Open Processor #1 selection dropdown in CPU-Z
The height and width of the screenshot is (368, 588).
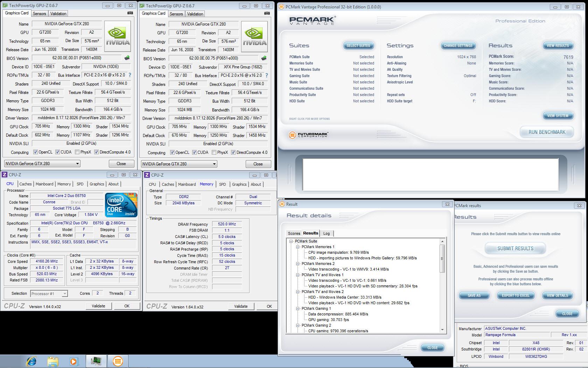coord(49,293)
